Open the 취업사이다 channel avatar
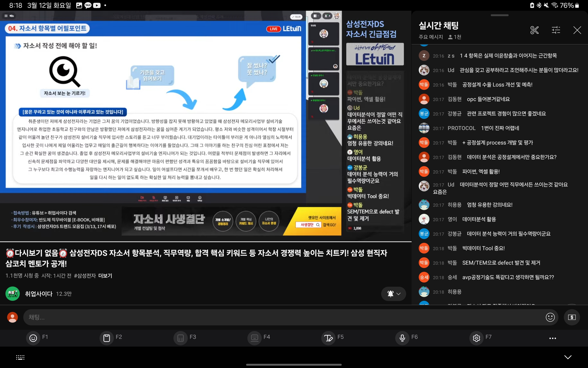This screenshot has height=368, width=588. coord(13,294)
